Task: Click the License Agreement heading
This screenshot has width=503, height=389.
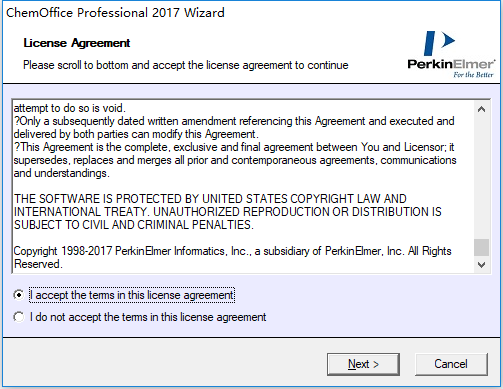Action: (x=77, y=43)
